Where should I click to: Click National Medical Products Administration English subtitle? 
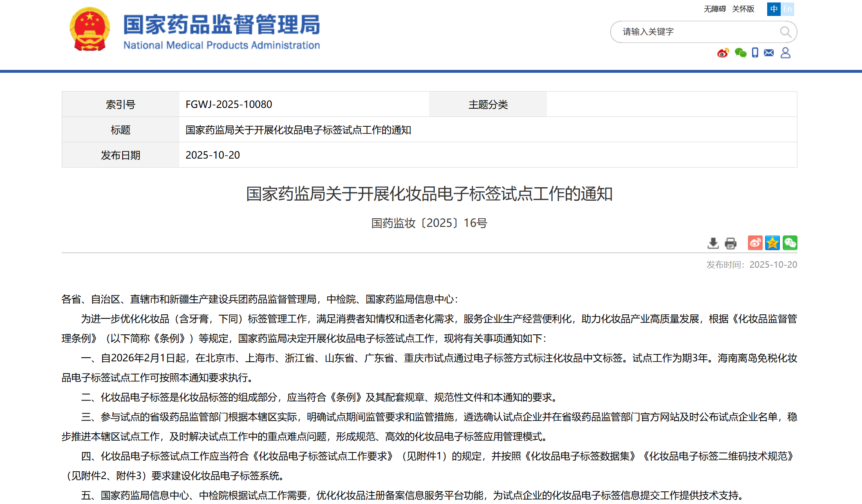pos(222,45)
